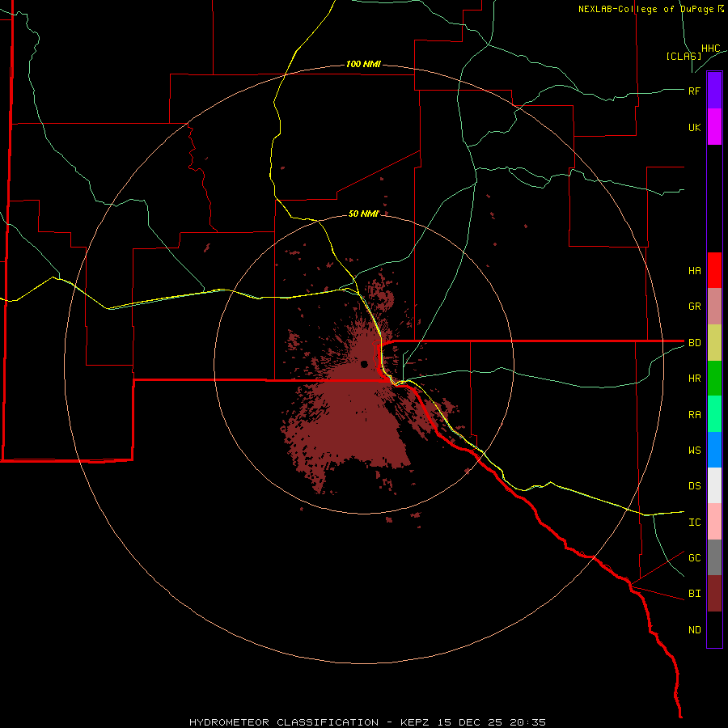Click the RA legend label
The image size is (728, 728).
click(694, 415)
